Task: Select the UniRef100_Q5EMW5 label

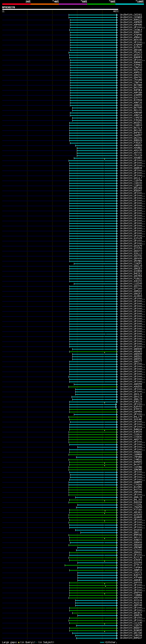Action: tap(131, 548)
